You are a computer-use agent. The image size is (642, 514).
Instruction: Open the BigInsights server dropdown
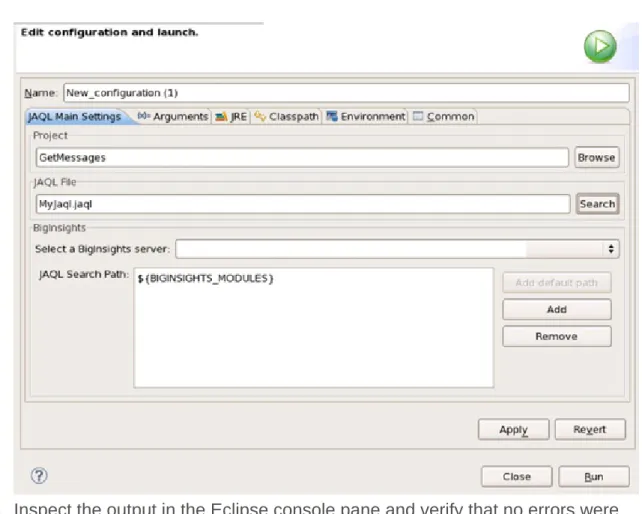point(397,249)
